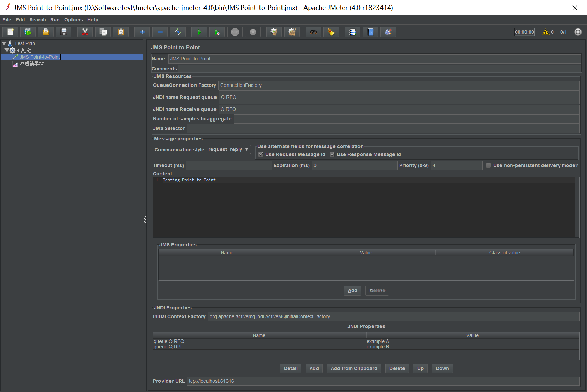Click the Initial Context Factory field

(x=394, y=316)
